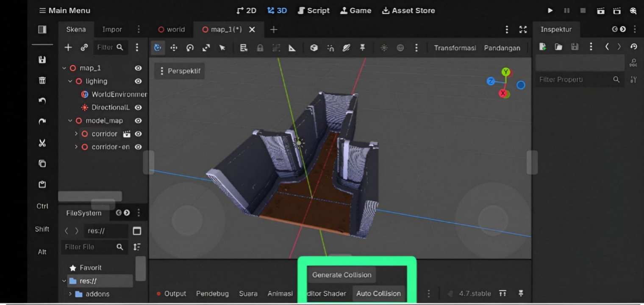Click the undo arrow in left sidebar
Viewport: 644px width, 305px height.
click(42, 101)
